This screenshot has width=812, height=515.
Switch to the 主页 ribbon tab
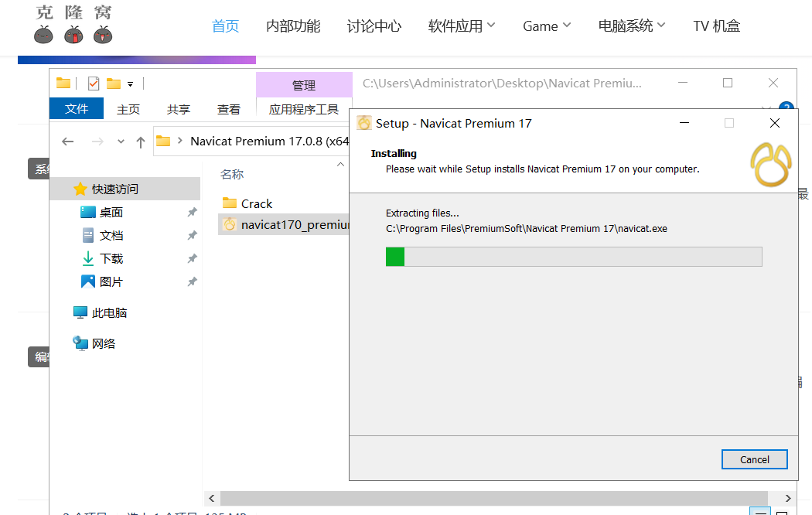(128, 109)
